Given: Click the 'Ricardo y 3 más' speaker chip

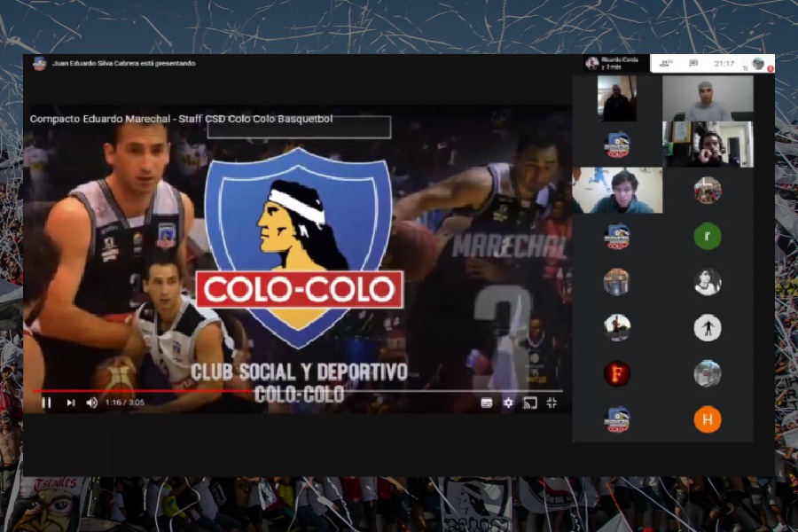Looking at the screenshot, I should click(x=616, y=63).
